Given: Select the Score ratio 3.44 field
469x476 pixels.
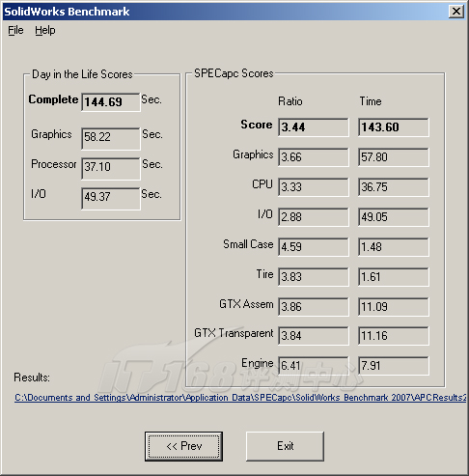Looking at the screenshot, I should click(x=314, y=127).
